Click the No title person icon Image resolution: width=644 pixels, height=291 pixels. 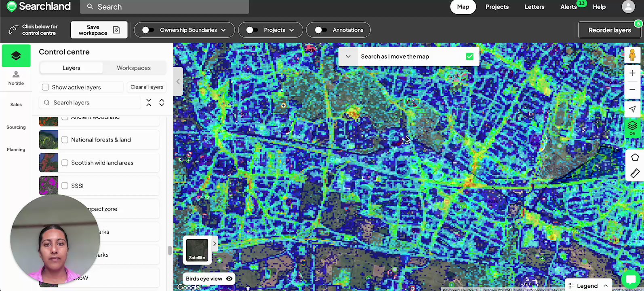click(16, 74)
